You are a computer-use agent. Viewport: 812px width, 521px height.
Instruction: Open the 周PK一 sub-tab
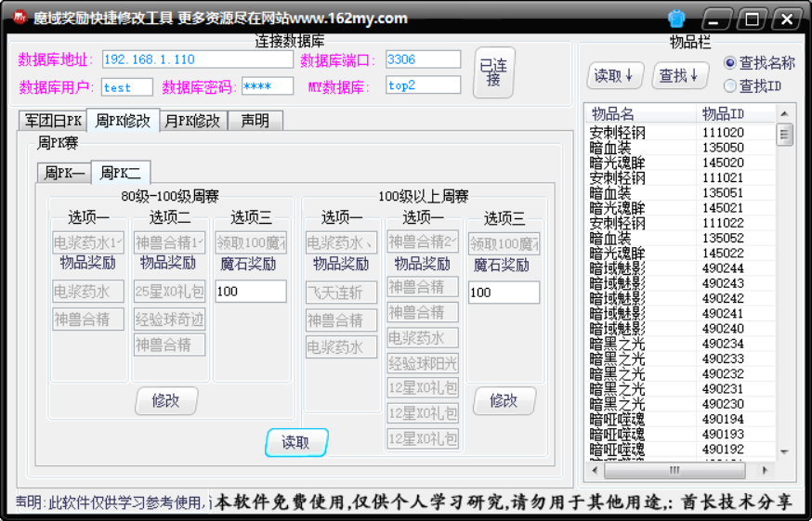tap(64, 173)
